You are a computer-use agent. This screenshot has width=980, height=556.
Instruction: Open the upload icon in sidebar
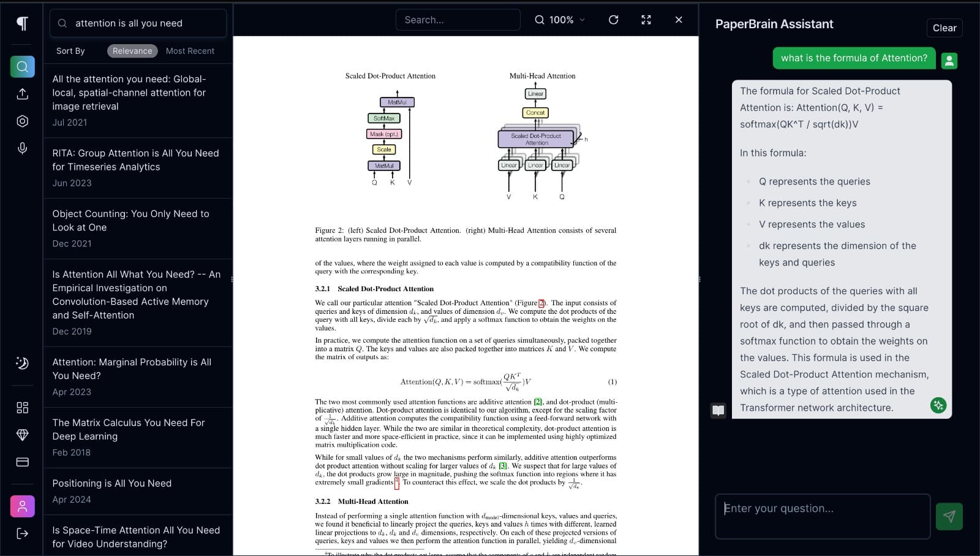(22, 94)
